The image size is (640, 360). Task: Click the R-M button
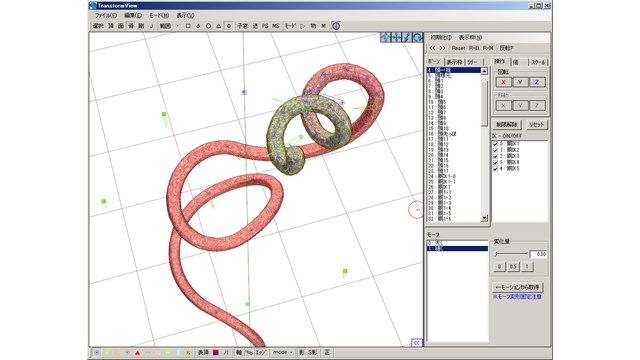coord(488,48)
